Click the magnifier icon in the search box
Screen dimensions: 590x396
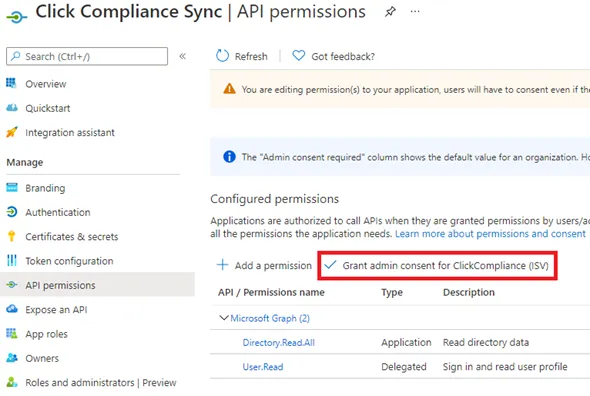pyautogui.click(x=15, y=56)
